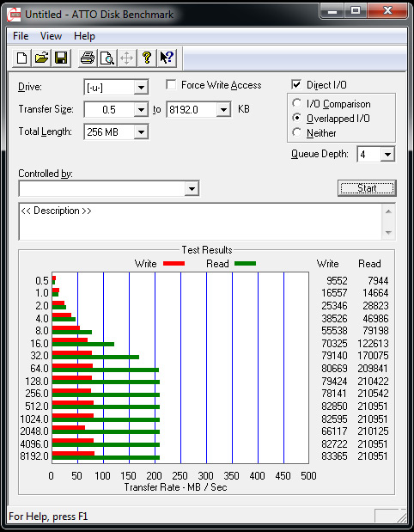The width and height of the screenshot is (414, 532).
Task: Click the green Read legend swatch
Action: pyautogui.click(x=245, y=264)
